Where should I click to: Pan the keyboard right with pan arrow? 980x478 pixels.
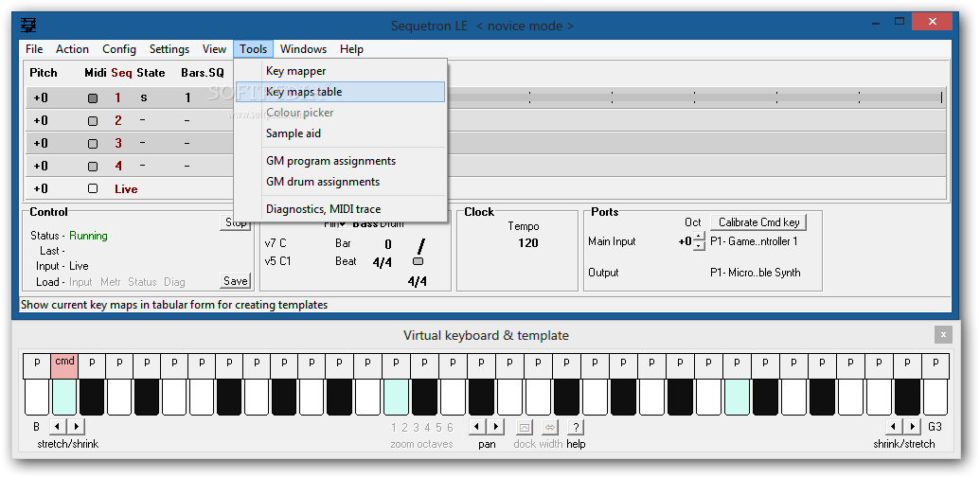point(495,428)
